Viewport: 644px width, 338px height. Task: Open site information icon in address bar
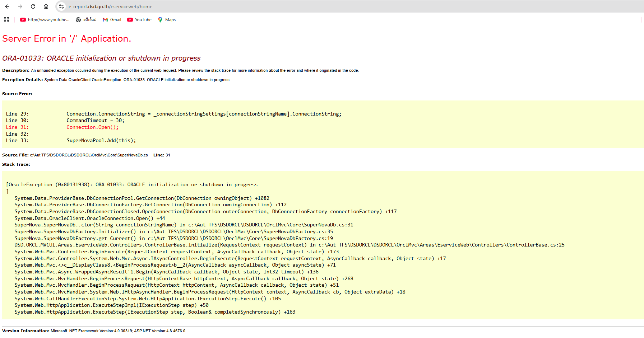(x=61, y=6)
